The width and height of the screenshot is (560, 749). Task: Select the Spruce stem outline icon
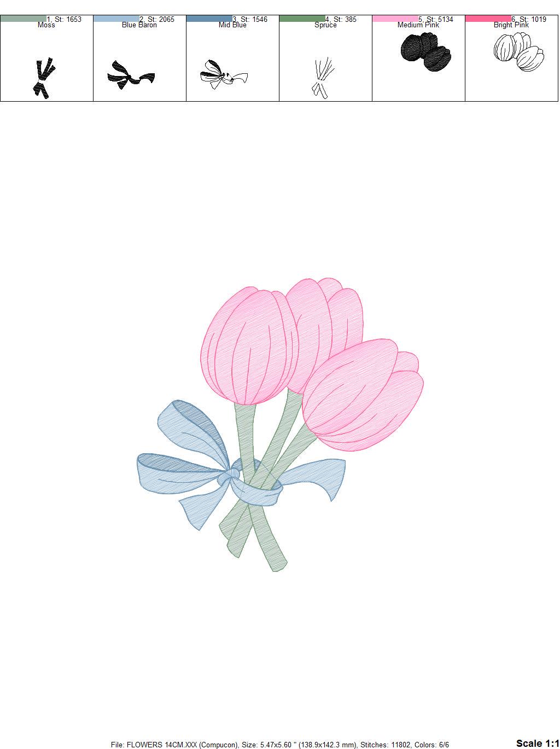pos(323,78)
